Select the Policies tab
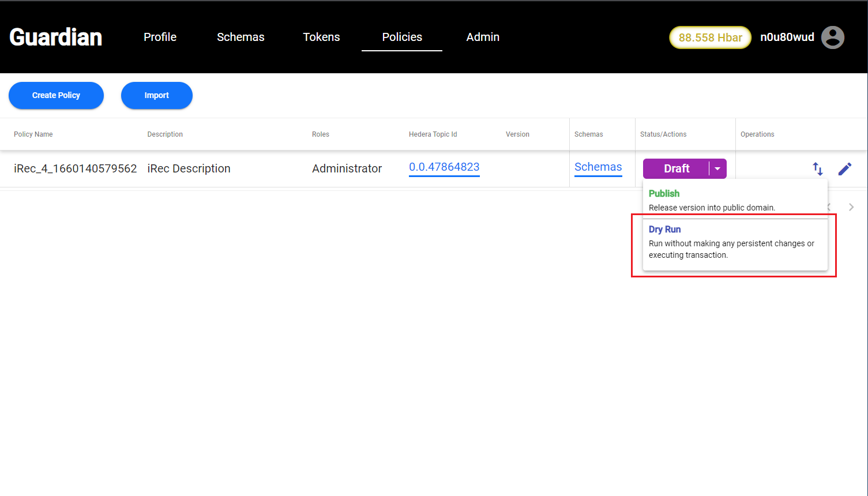Viewport: 868px width, 496px height. pos(402,37)
